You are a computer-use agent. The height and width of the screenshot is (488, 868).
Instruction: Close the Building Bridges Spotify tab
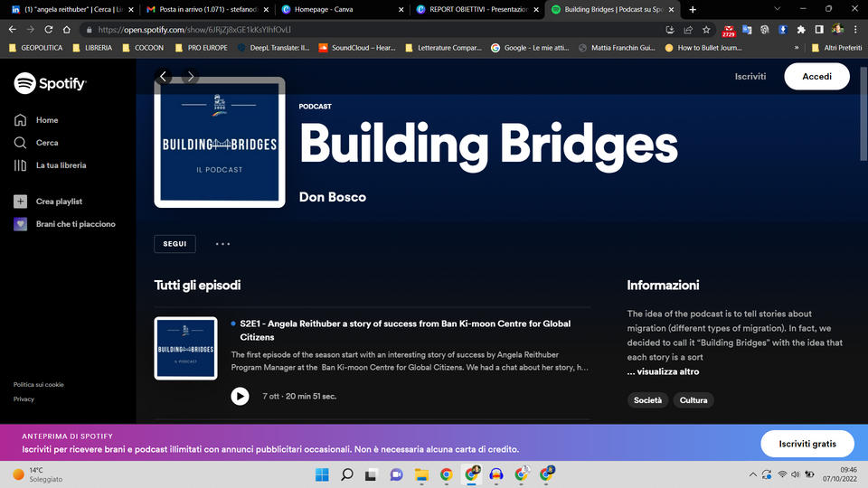click(x=671, y=9)
